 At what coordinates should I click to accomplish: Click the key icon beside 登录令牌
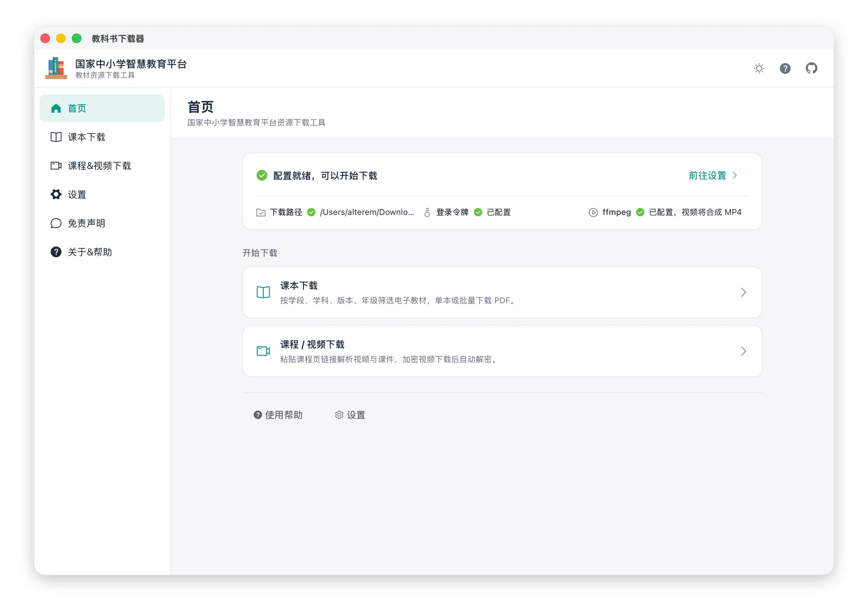[427, 213]
